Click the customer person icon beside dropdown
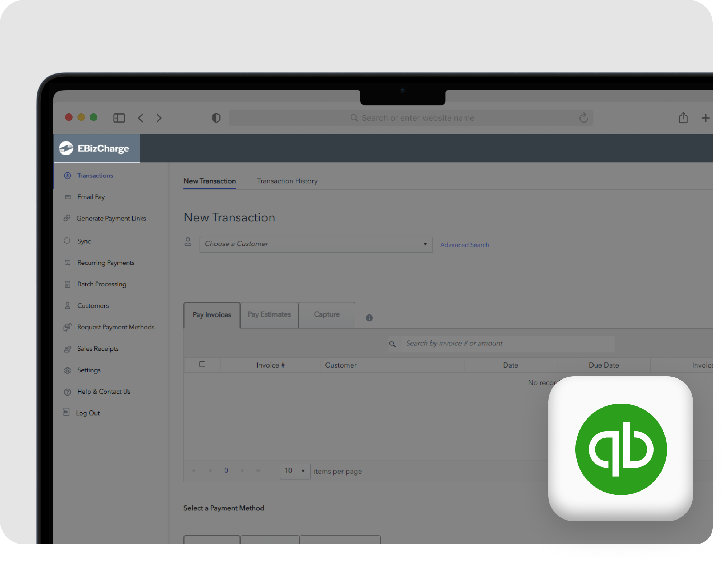 point(188,242)
